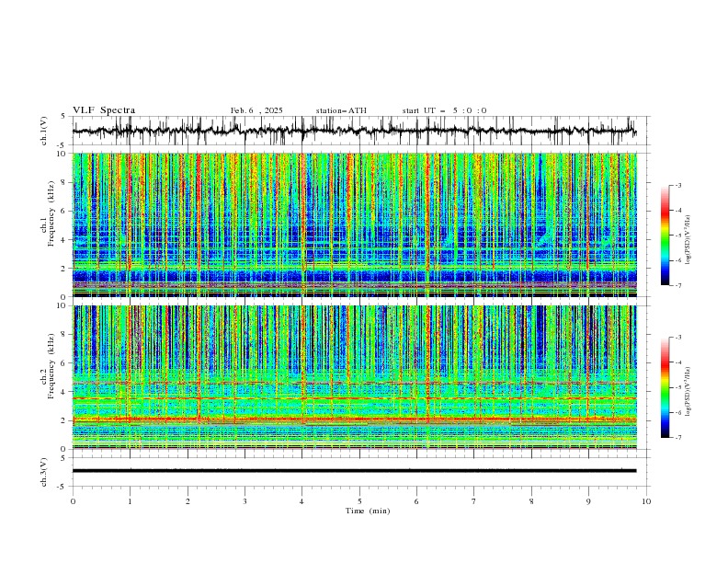Click the "-3" tick on ch.1 color bar
This screenshot has width=728, height=563.
click(x=678, y=185)
